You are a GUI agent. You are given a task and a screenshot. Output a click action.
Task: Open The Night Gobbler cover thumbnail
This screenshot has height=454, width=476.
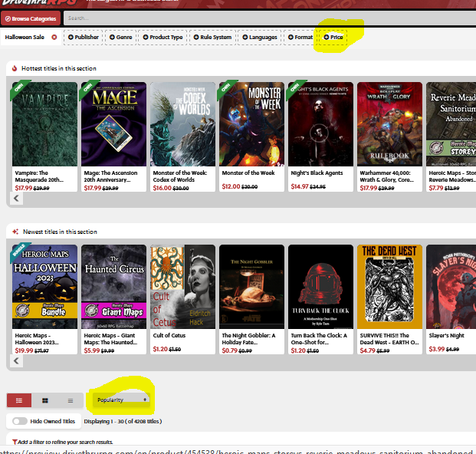click(251, 287)
